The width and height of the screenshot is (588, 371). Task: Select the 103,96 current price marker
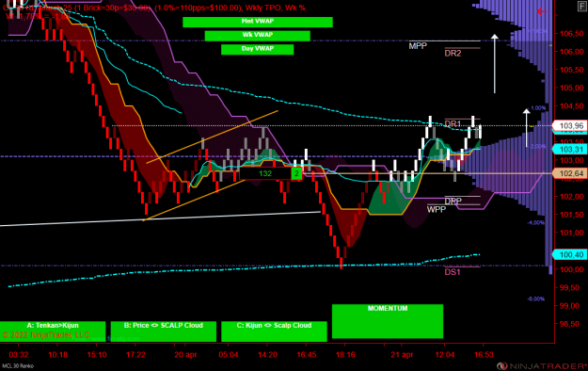[x=569, y=126]
